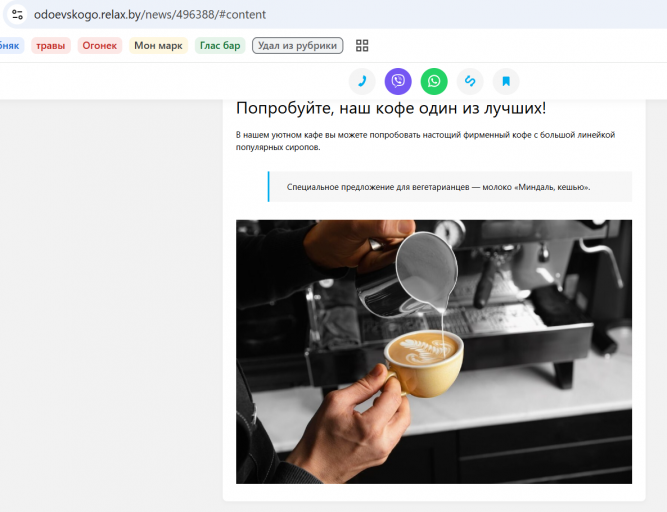
Task: Open the Мон марк bookmark
Action: (x=158, y=46)
